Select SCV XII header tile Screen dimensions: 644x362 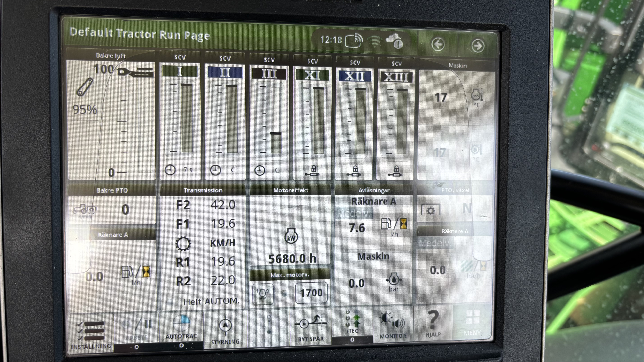pos(354,76)
